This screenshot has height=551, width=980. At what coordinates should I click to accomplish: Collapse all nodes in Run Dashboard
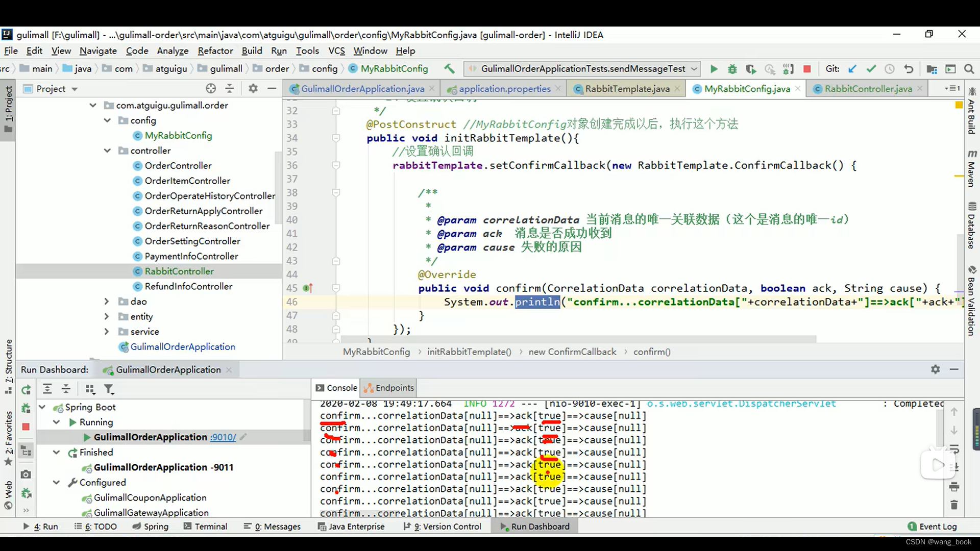tap(66, 389)
